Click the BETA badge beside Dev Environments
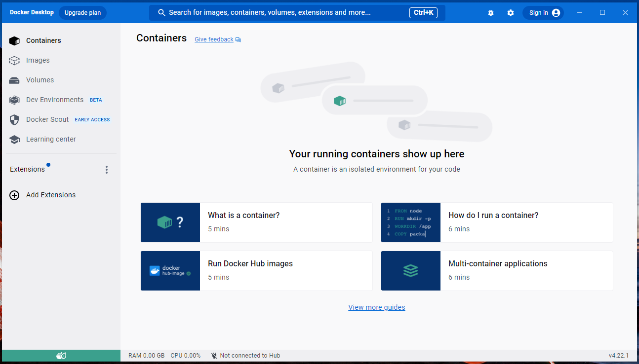 pos(96,100)
